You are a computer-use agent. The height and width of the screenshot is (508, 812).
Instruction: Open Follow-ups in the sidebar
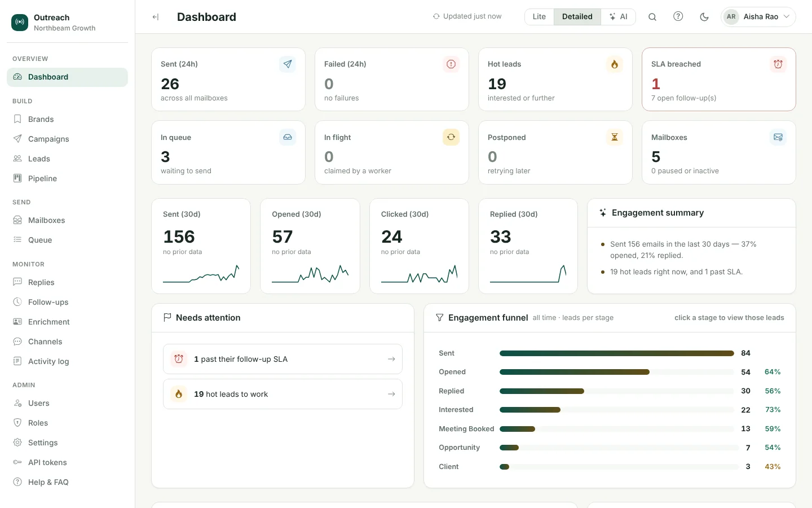tap(67, 302)
